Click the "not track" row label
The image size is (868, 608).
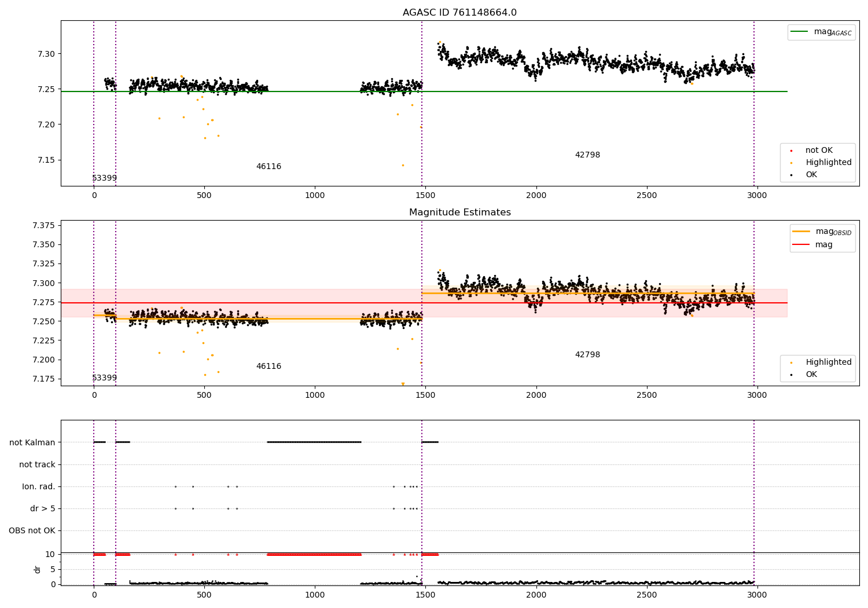37,465
